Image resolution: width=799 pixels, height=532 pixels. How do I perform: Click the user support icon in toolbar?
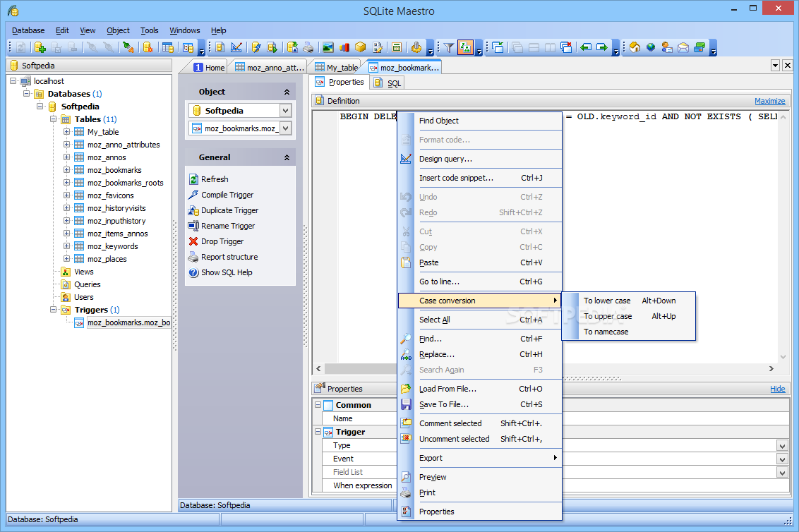pyautogui.click(x=667, y=47)
